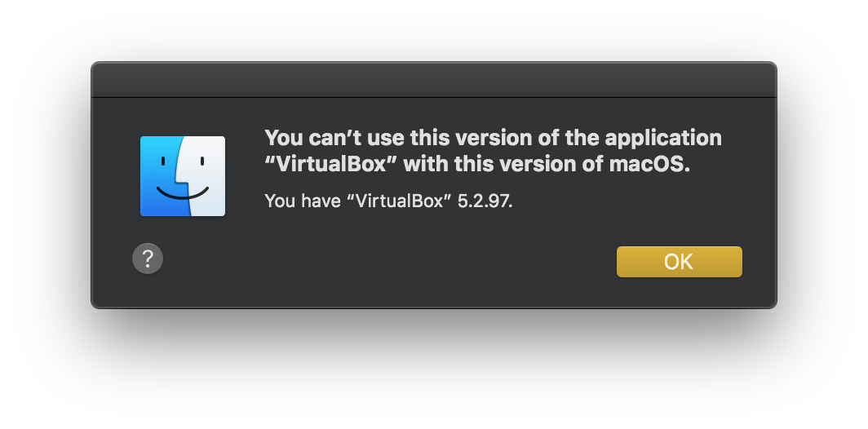Dismiss the alert with the OK button

[680, 261]
